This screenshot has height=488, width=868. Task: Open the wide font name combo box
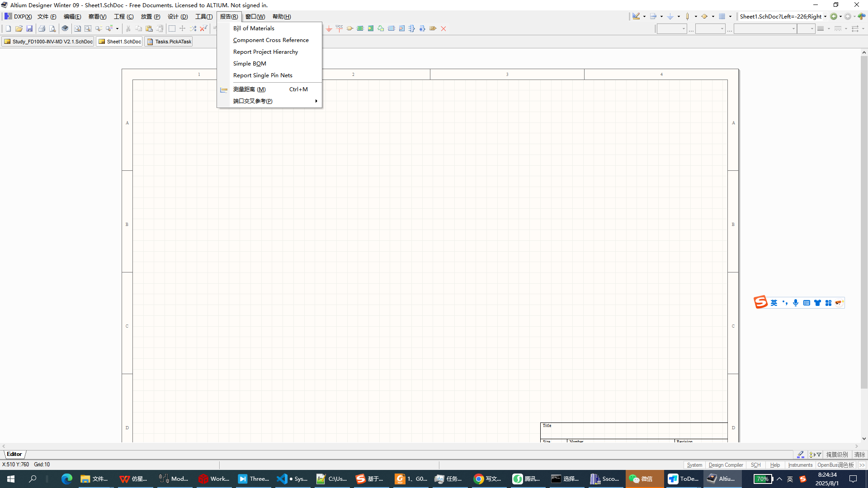click(x=765, y=29)
